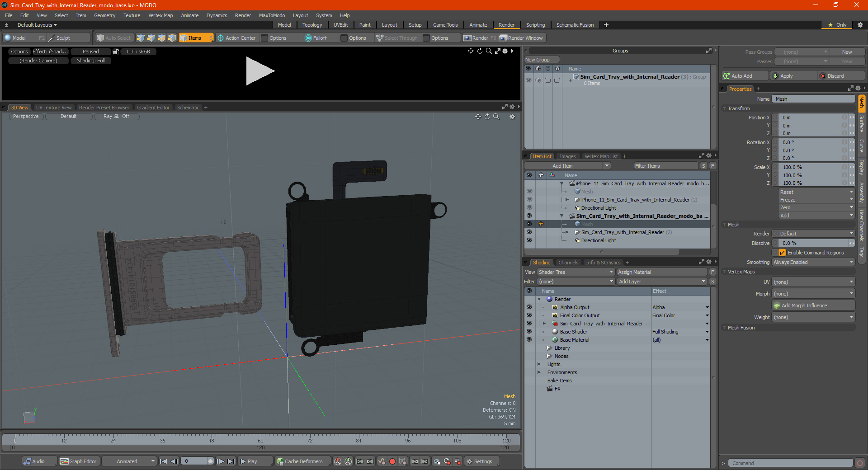Screen dimensions: 868x470
Task: Click the Ray GL: Off button
Action: pyautogui.click(x=116, y=117)
